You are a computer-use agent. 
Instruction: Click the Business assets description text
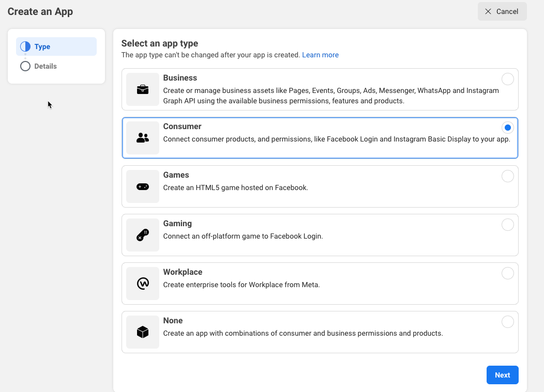click(x=331, y=96)
